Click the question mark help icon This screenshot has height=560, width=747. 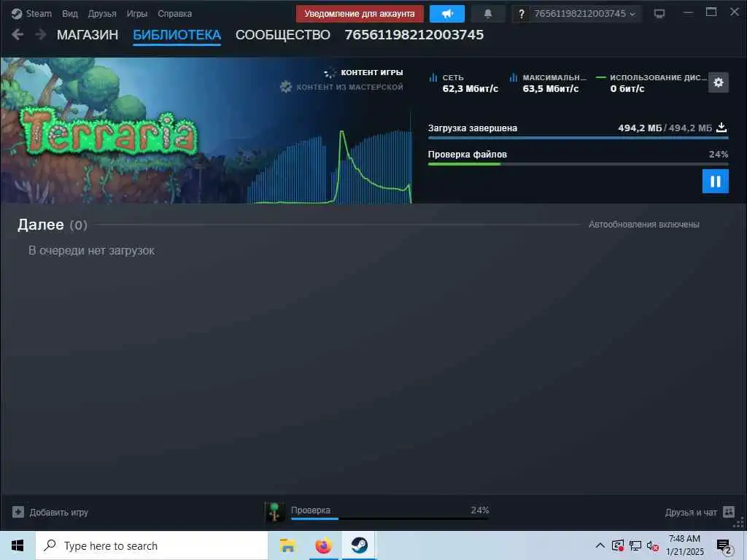[x=521, y=14]
